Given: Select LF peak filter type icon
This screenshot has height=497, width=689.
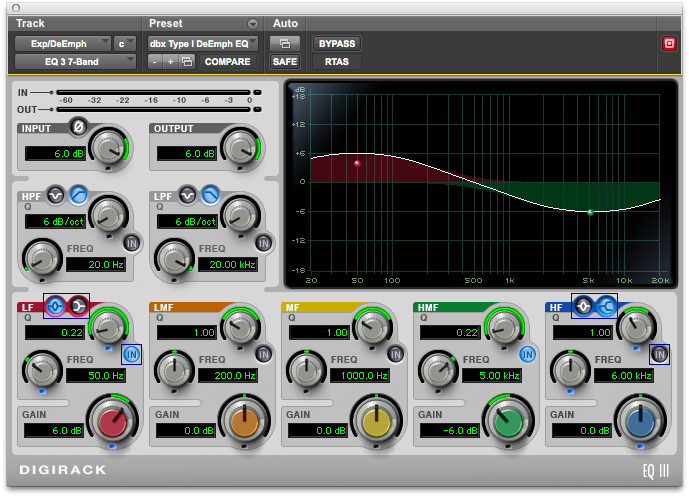Looking at the screenshot, I should coord(55,306).
